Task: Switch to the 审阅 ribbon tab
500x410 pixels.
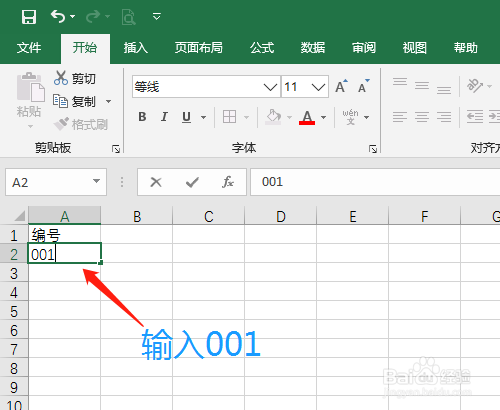Action: click(364, 48)
